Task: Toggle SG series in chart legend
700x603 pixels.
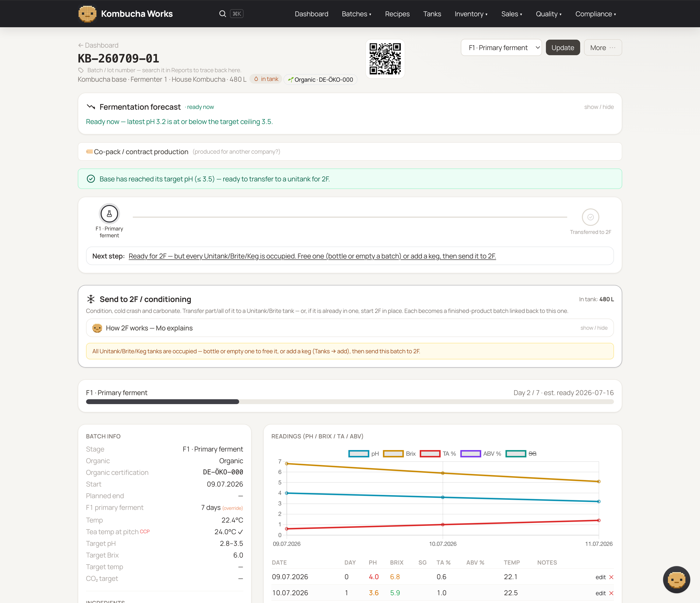Action: pyautogui.click(x=521, y=454)
